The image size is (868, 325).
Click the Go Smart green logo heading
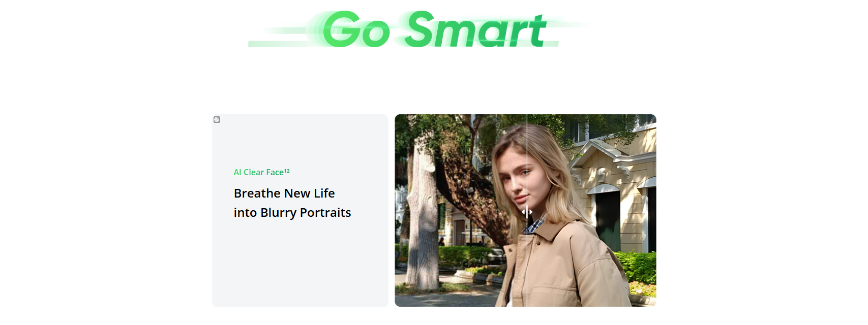tap(417, 29)
